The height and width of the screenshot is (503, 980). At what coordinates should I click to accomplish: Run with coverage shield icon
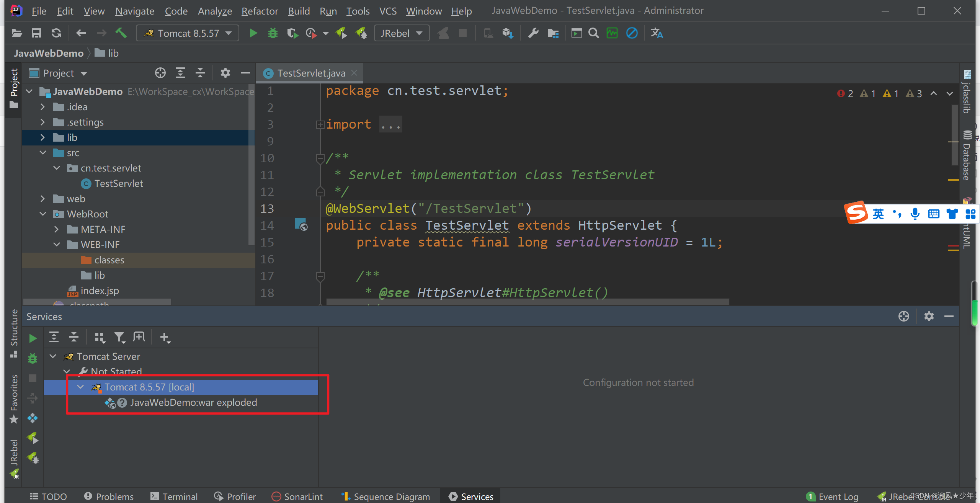point(292,33)
